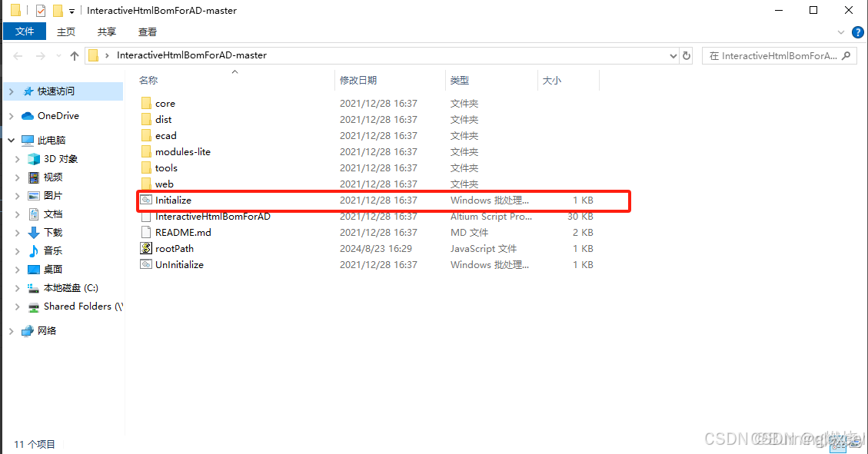Click the 3D Objects cube icon
This screenshot has width=868, height=454.
click(34, 159)
